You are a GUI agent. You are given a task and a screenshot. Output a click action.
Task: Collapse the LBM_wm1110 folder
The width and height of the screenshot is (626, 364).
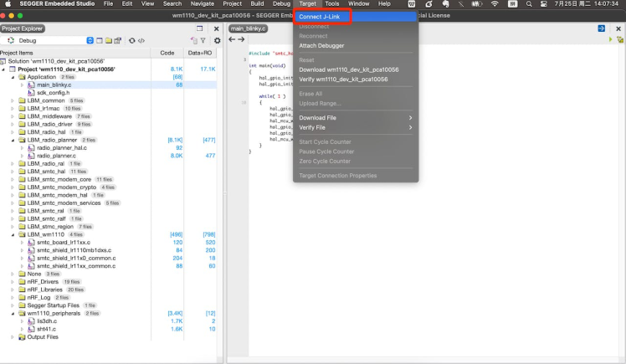(13, 234)
